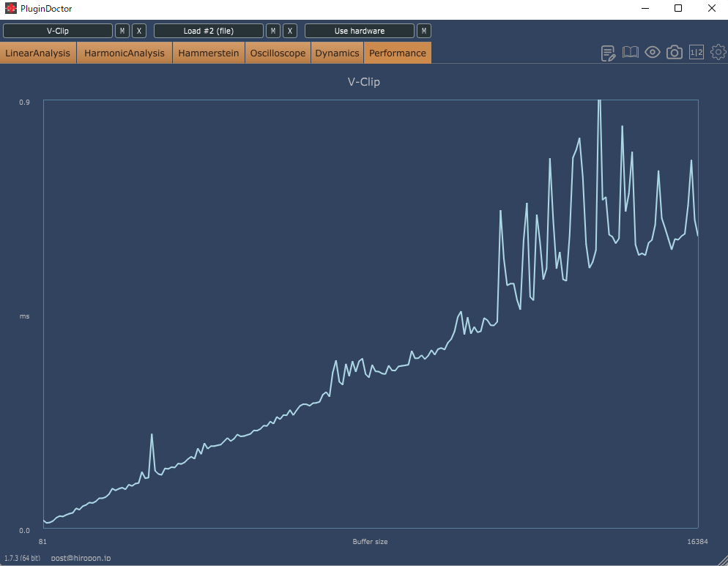
Task: Click the V-Clip chart title
Action: (363, 82)
